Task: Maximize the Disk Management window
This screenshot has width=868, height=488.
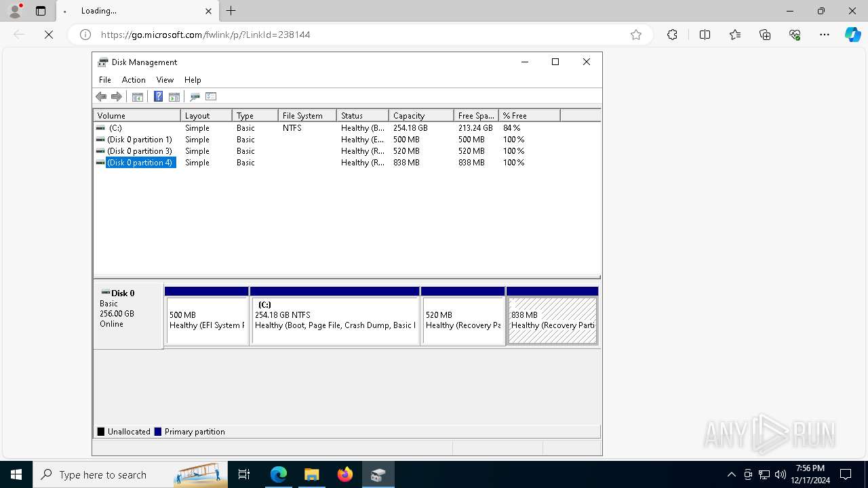Action: [555, 62]
